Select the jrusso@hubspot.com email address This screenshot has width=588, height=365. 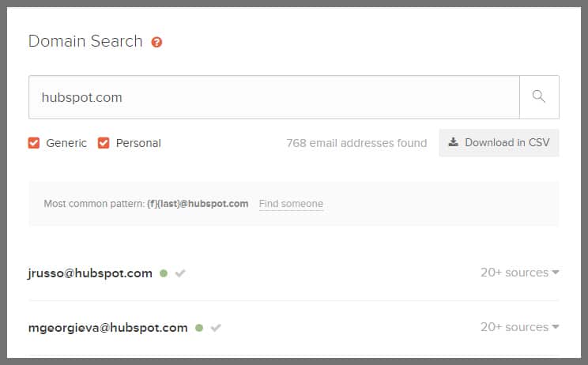click(x=90, y=273)
